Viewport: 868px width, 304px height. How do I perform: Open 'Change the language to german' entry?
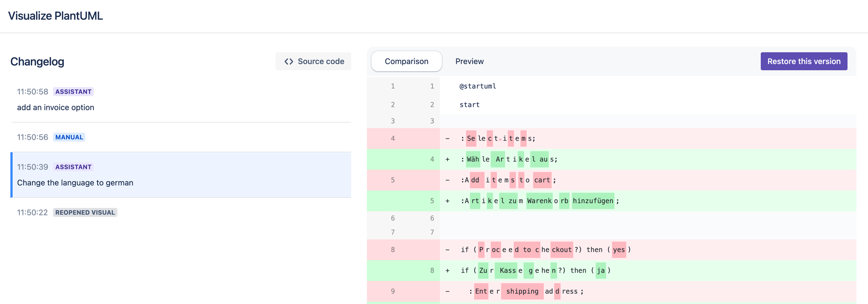coord(75,183)
